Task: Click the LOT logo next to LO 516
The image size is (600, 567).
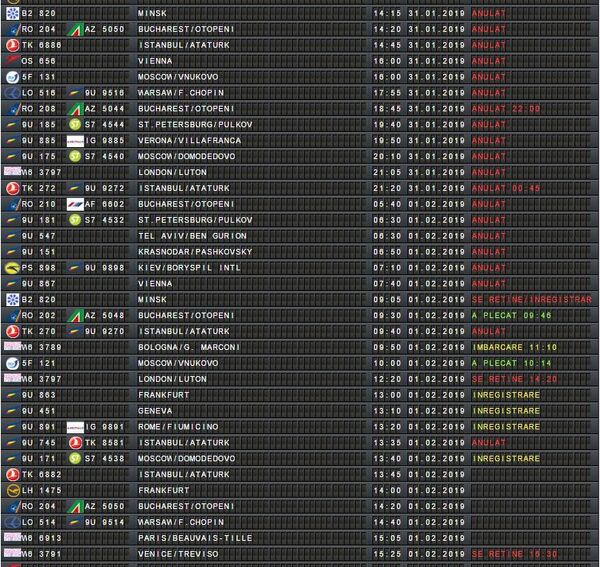Action: point(12,93)
